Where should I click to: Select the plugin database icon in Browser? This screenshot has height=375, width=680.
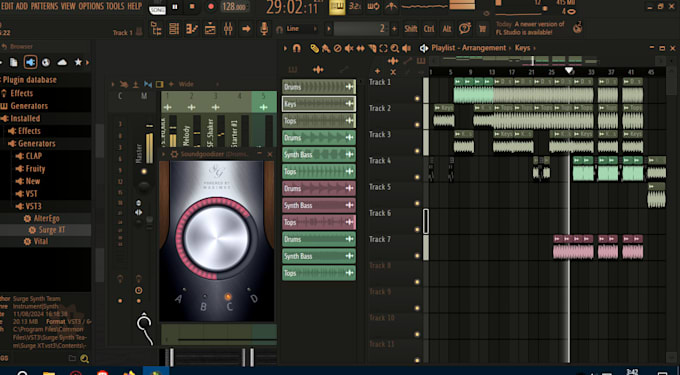[x=30, y=62]
